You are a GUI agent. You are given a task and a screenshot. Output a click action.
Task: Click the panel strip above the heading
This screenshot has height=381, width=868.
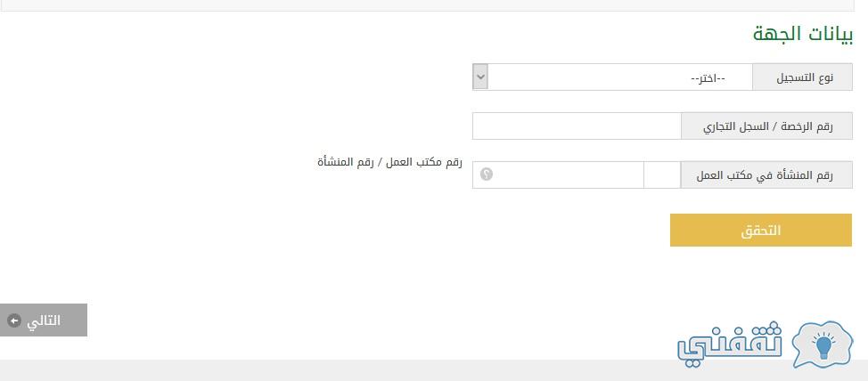click(x=428, y=5)
